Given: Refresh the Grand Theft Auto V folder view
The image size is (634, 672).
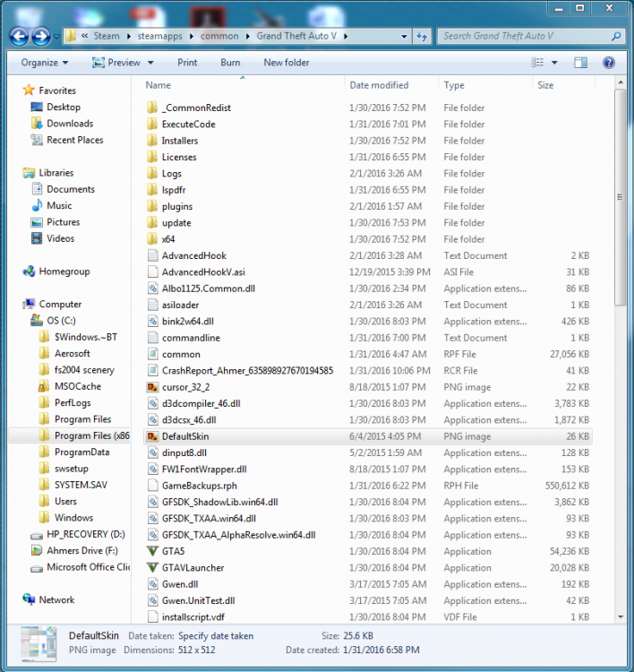Looking at the screenshot, I should (x=422, y=37).
